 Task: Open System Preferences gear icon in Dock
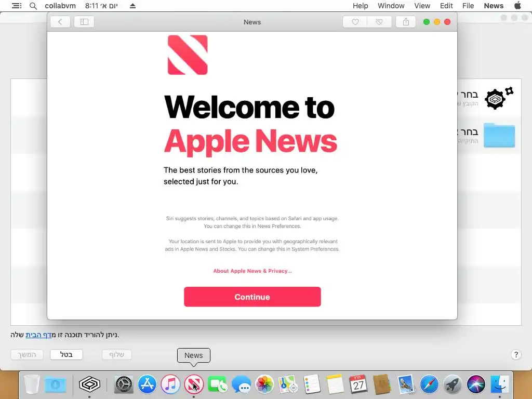tap(124, 384)
